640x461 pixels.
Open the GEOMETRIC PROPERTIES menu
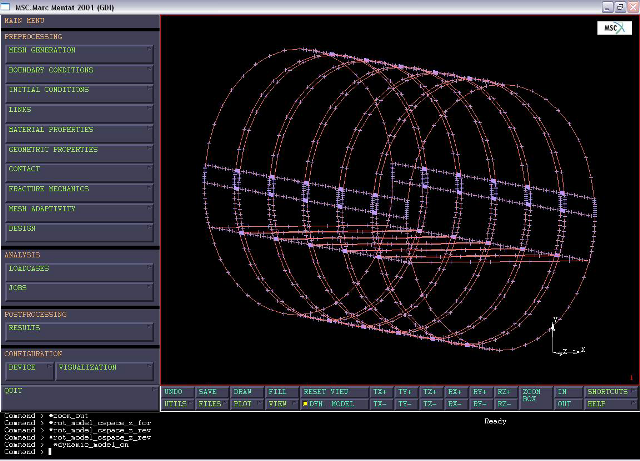click(80, 154)
